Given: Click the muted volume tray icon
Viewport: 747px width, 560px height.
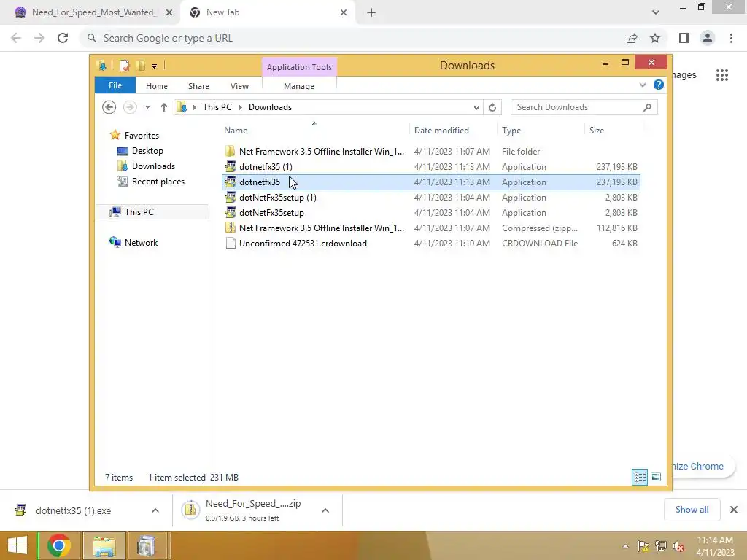Looking at the screenshot, I should pyautogui.click(x=678, y=546).
